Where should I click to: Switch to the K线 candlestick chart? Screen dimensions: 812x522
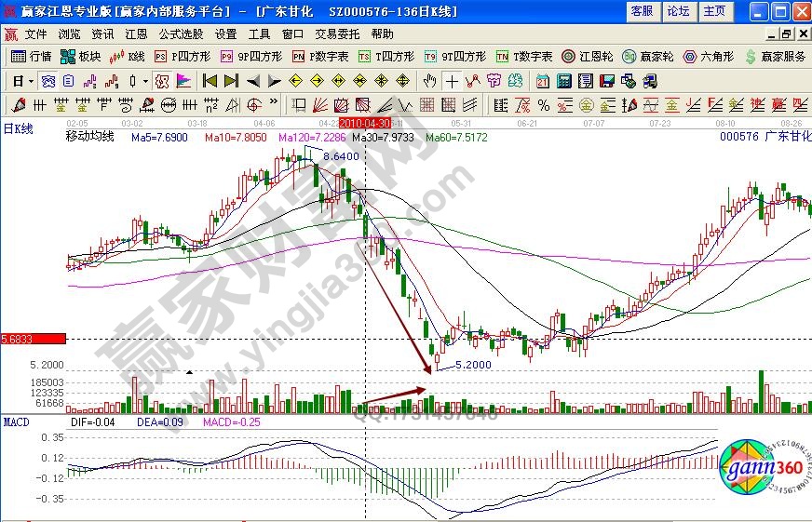point(128,57)
